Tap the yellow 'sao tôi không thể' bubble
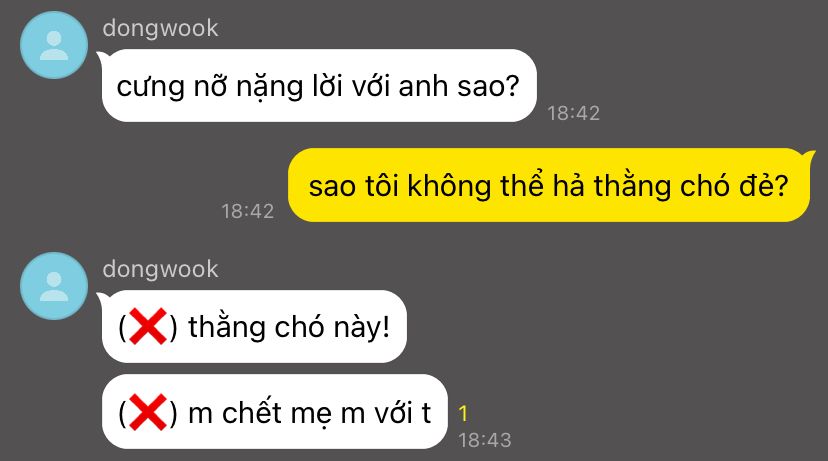 (x=549, y=185)
